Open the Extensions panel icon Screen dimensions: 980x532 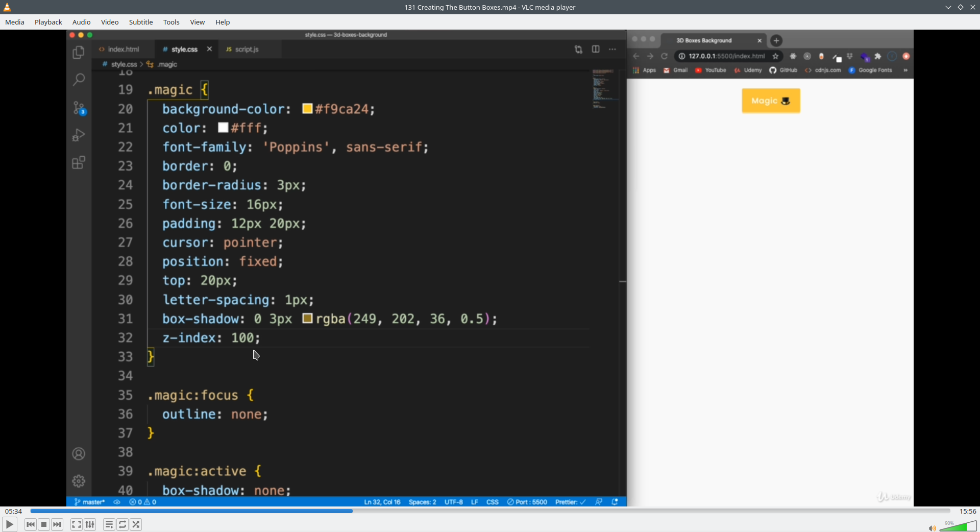[79, 163]
